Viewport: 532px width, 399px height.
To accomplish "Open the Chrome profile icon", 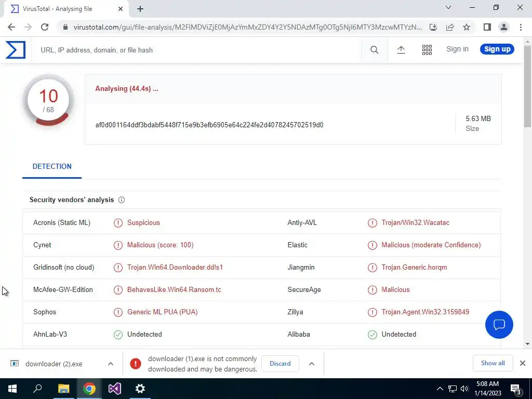I will [x=504, y=27].
